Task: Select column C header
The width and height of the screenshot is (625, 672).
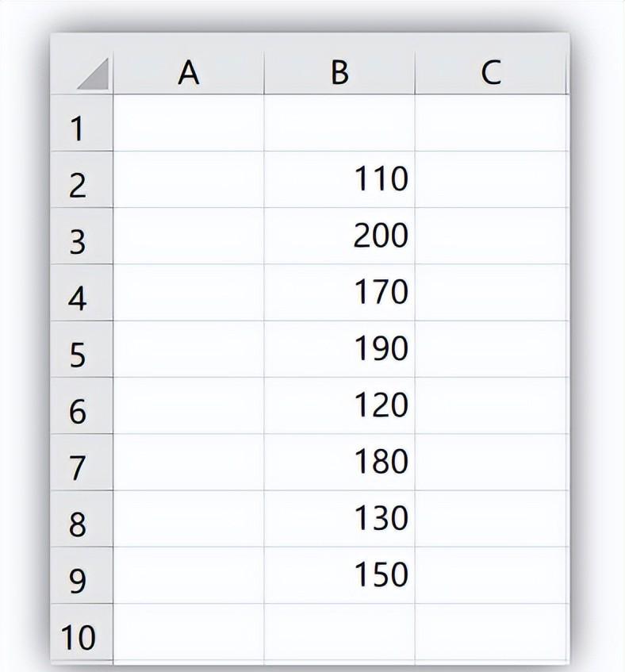Action: (491, 71)
